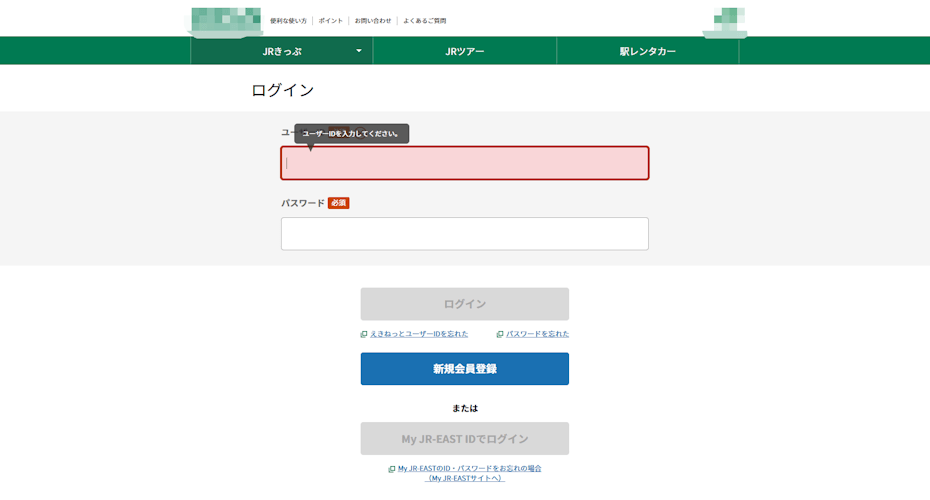930x500 pixels.
Task: Click external-link icon beside パスワードを忘れた
Action: click(x=500, y=335)
